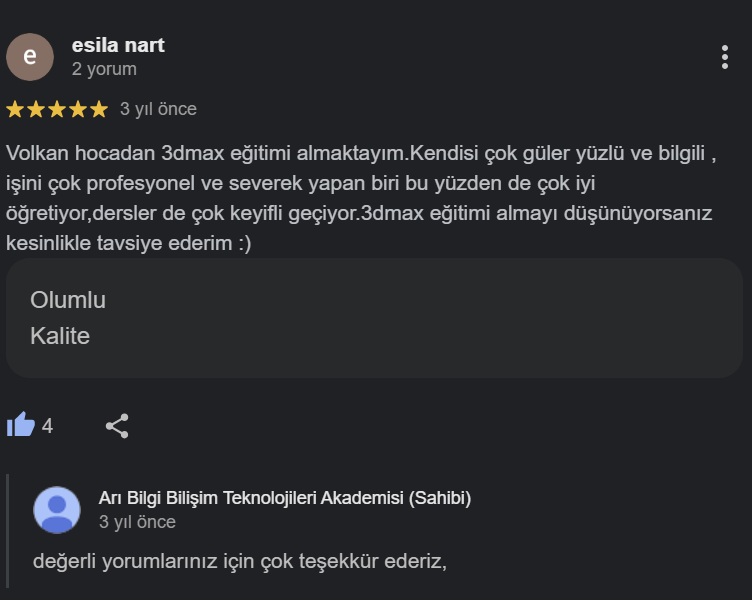Open Arı Bilgi Bilişim Teknolojileri Akademisi profile
The height and width of the screenshot is (600, 752).
tap(285, 498)
